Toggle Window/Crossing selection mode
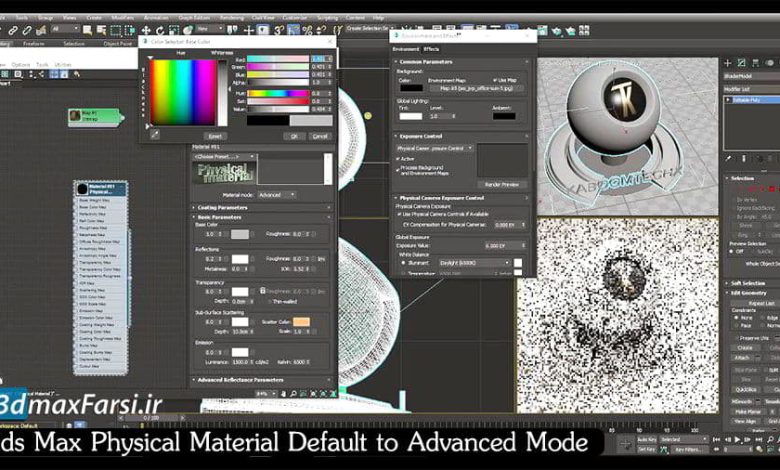The width and height of the screenshot is (780, 470). click(130, 30)
